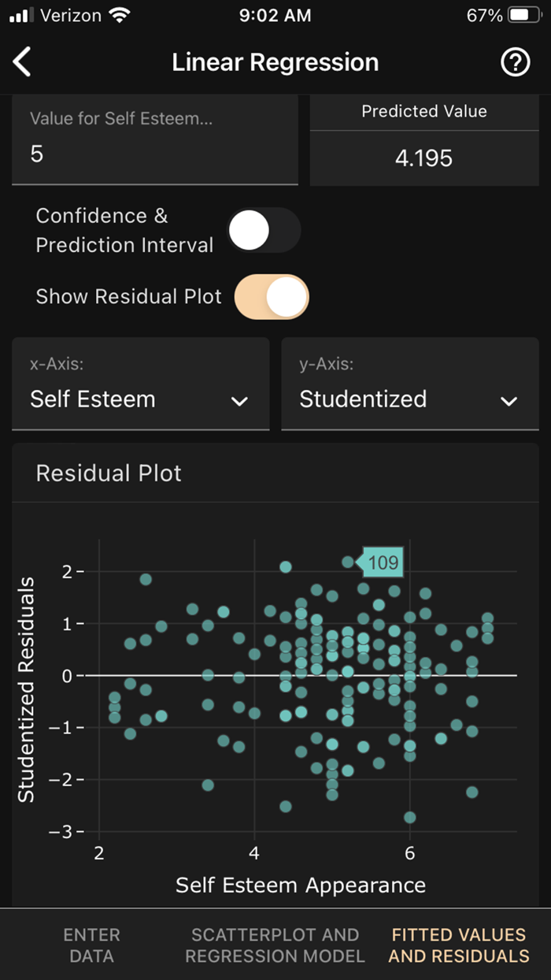Expand the chevron on the y-Axis selector
This screenshot has width=551, height=980.
click(x=508, y=402)
